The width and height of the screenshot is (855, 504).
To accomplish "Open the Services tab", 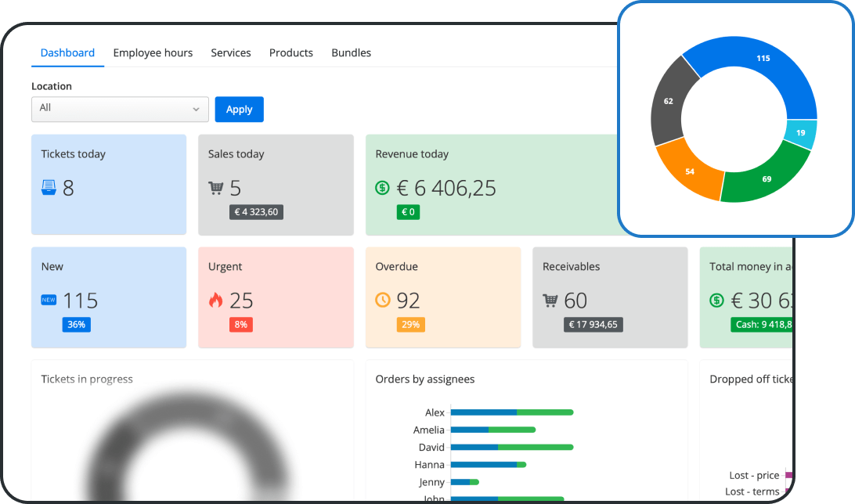I will (230, 52).
